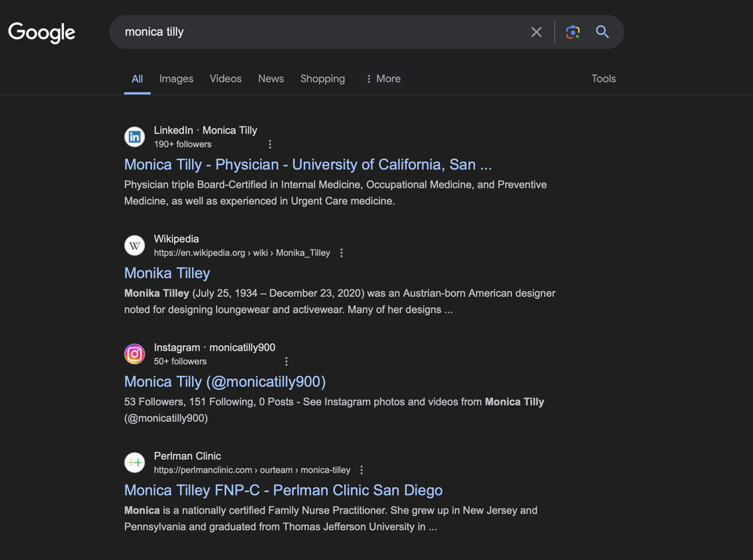Open the Monika Tilley Wikipedia link
This screenshot has width=753, height=560.
click(167, 273)
